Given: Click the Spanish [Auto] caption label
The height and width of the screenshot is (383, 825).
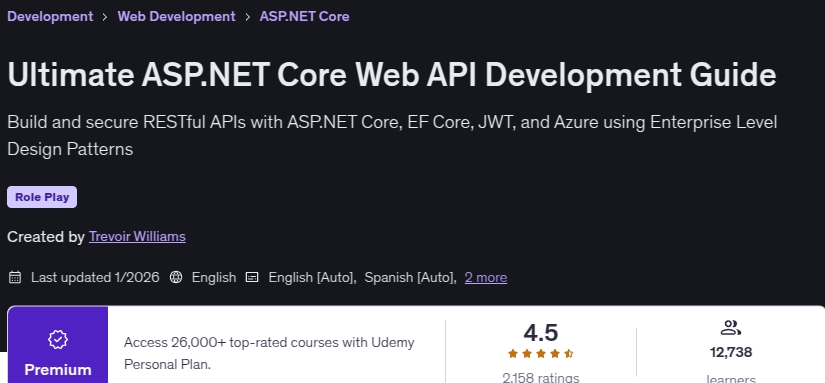Looking at the screenshot, I should [410, 277].
